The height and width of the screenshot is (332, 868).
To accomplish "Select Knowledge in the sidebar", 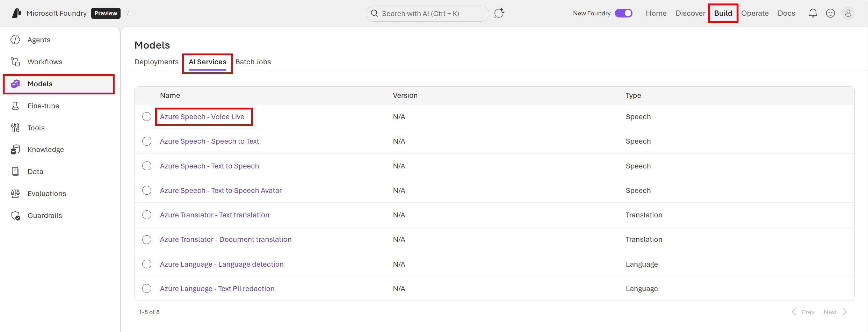I will (x=46, y=149).
